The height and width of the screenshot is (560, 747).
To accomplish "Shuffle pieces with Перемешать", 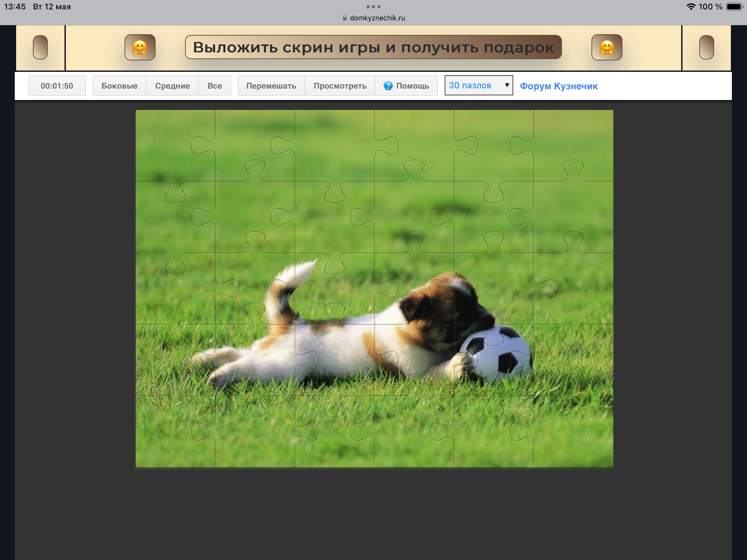I will (271, 86).
